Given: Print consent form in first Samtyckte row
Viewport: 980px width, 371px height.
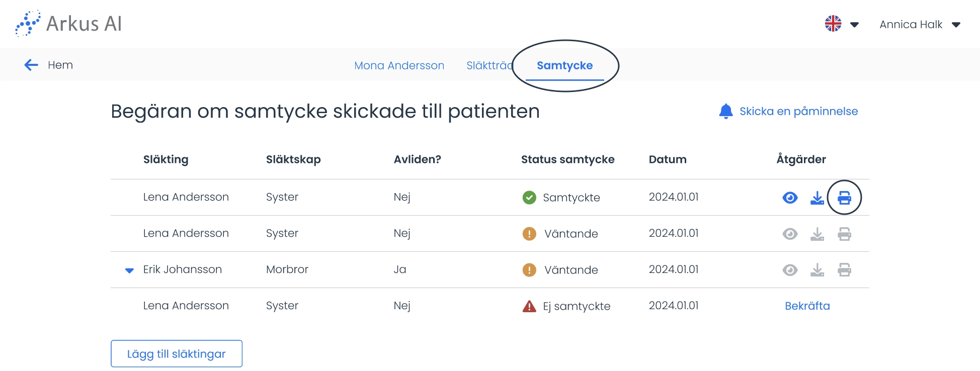Looking at the screenshot, I should tap(844, 198).
